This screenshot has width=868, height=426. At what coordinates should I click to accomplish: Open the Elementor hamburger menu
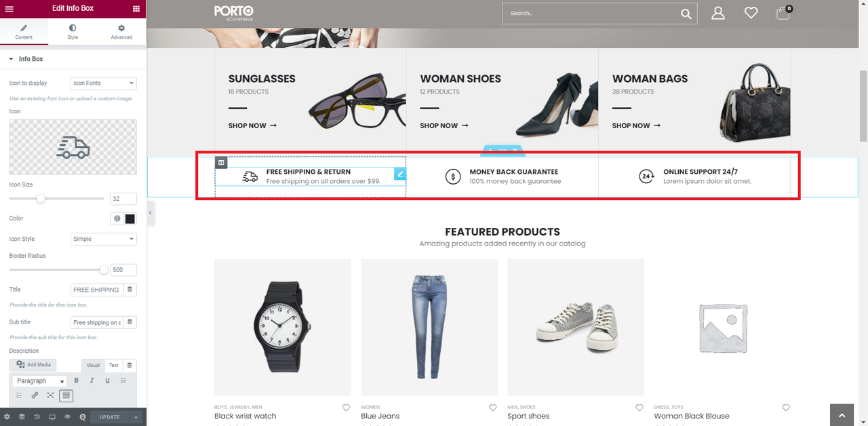click(9, 9)
